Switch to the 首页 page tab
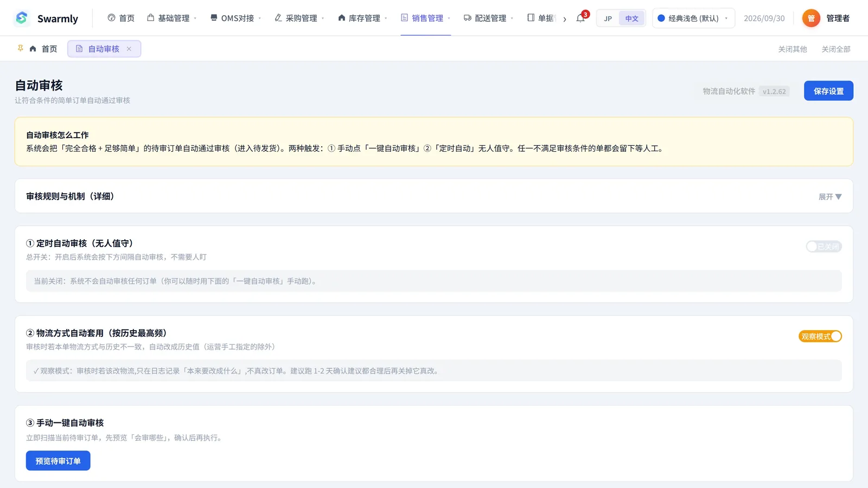 point(43,49)
